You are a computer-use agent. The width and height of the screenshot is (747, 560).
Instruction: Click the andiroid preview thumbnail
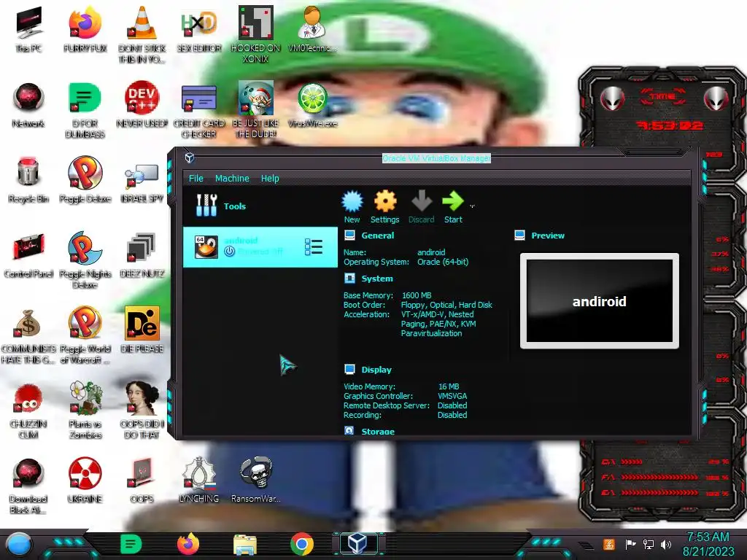600,301
